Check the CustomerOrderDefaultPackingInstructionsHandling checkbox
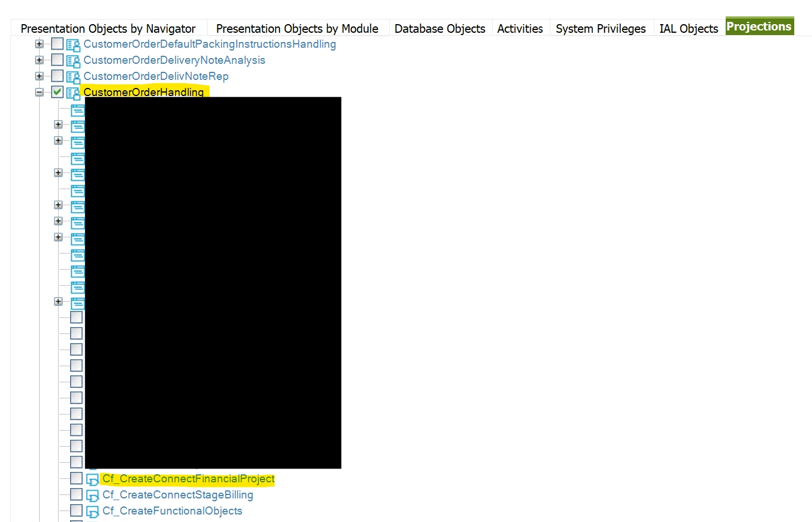 tap(58, 44)
